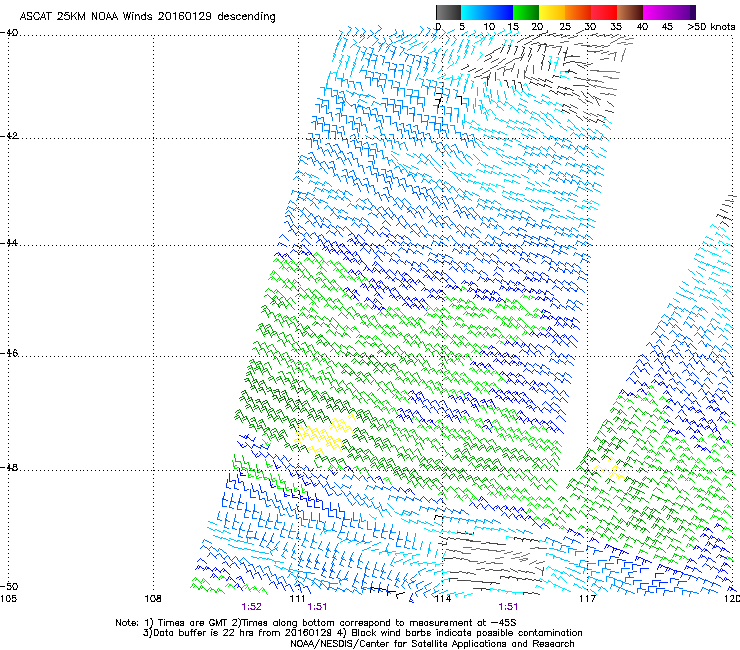Click the '-50' latitude axis label
The width and height of the screenshot is (740, 650).
coord(9,586)
